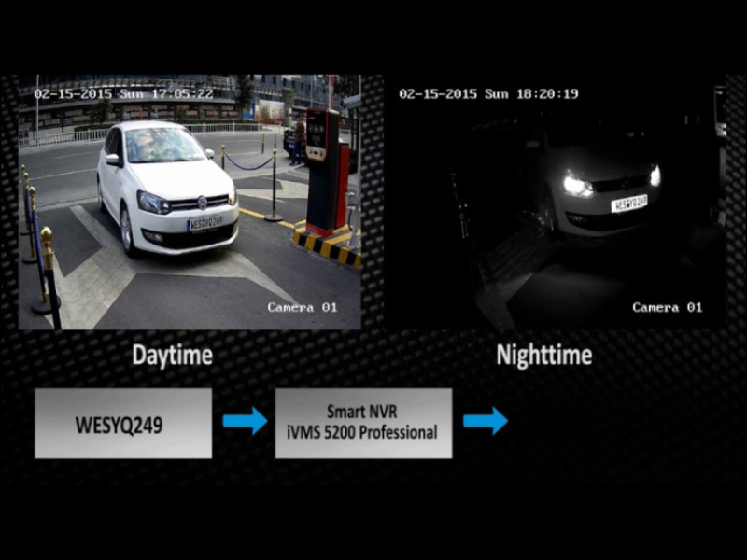Click the Daytime camera footage thumbnail
The height and width of the screenshot is (560, 747).
(190, 202)
